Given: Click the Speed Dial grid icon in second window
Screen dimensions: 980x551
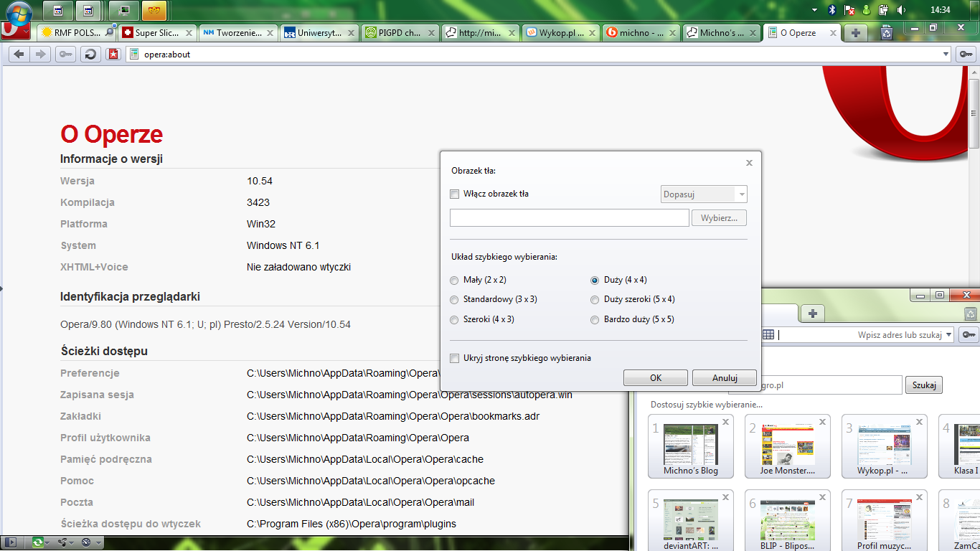Looking at the screenshot, I should (768, 335).
